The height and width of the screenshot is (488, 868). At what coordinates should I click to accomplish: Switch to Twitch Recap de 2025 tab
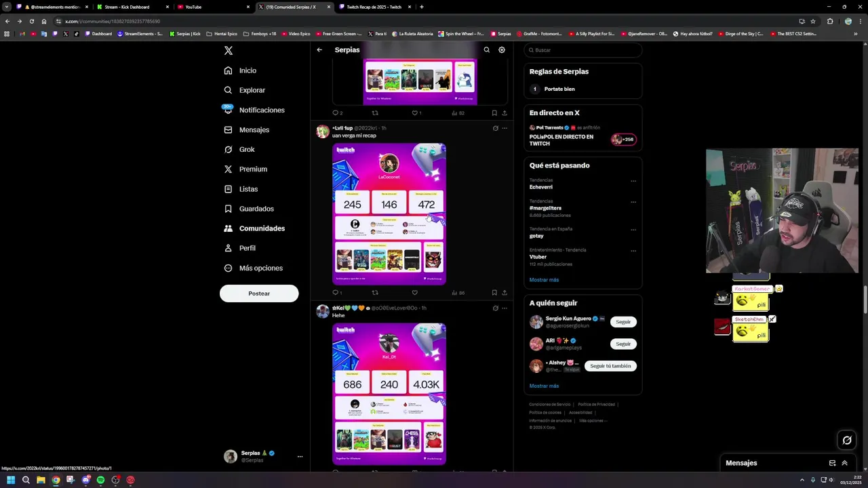pyautogui.click(x=375, y=7)
